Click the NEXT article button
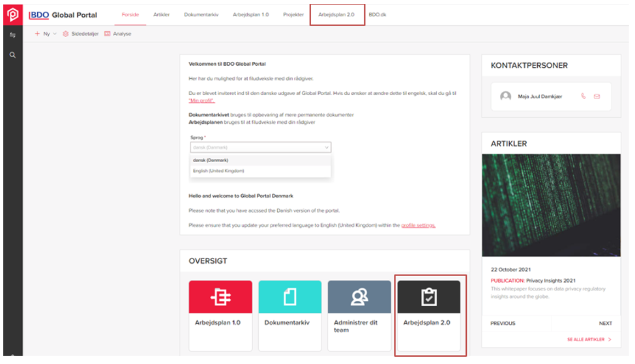The height and width of the screenshot is (364, 635). 606,323
